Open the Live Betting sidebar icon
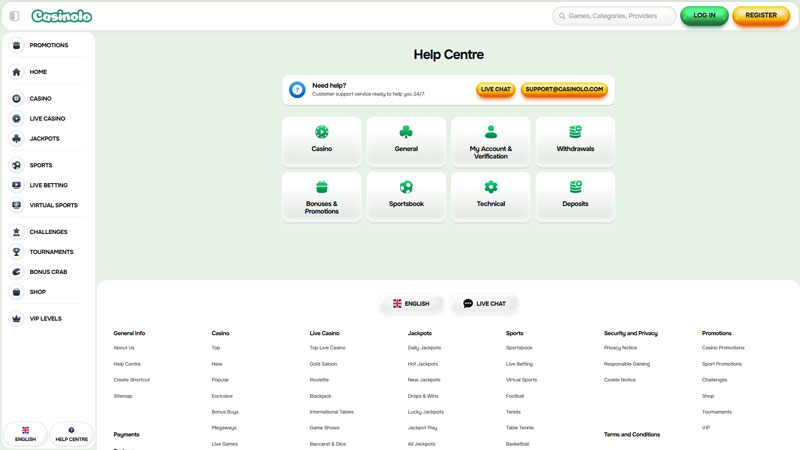800x450 pixels. (16, 185)
